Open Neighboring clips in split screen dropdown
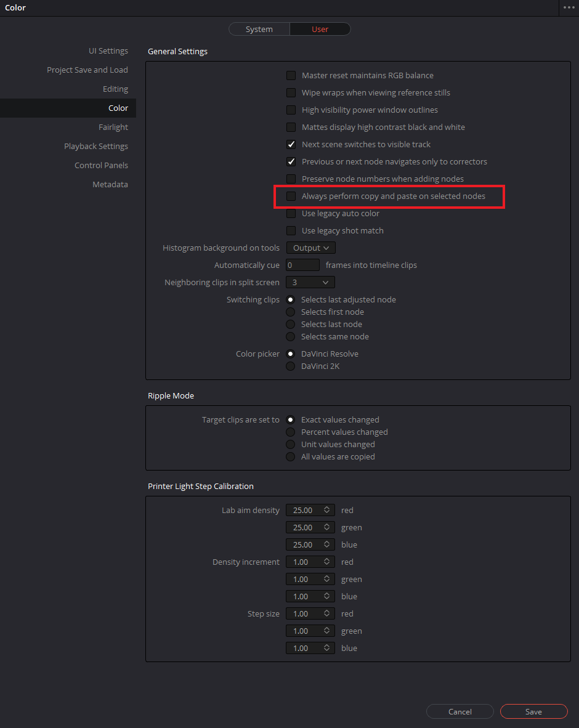Screen dimensions: 579x728 tap(310, 282)
